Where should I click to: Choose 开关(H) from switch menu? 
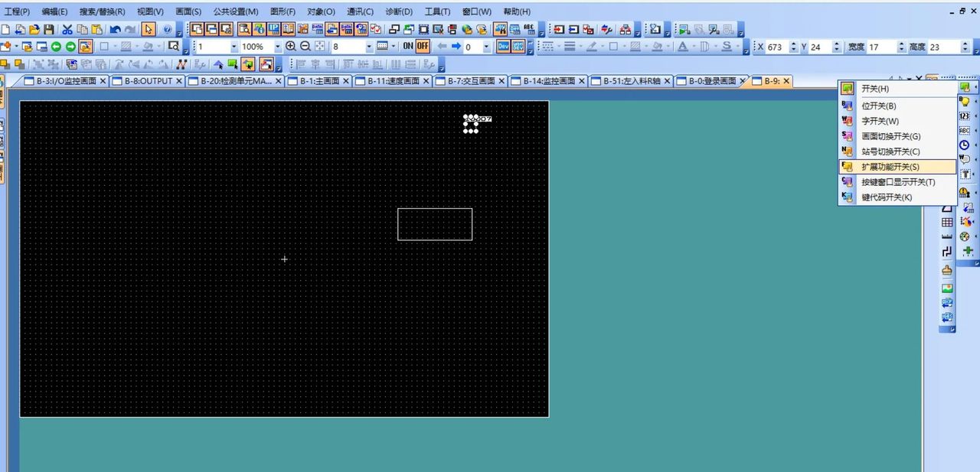[897, 89]
